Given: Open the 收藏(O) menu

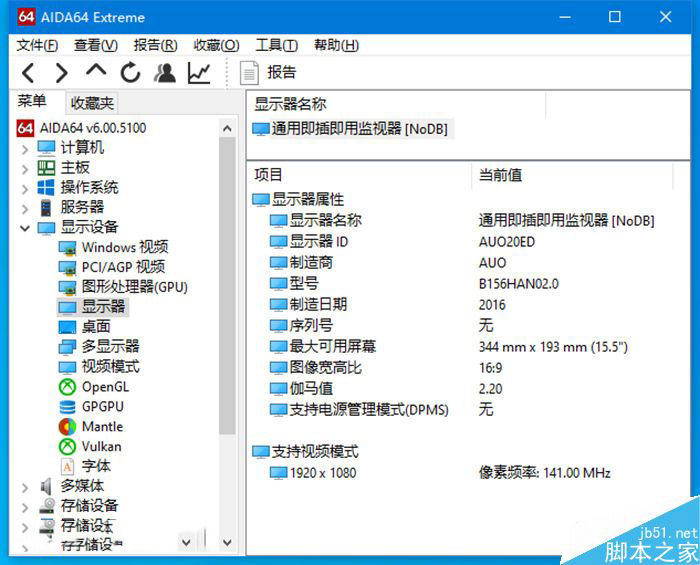Looking at the screenshot, I should [x=216, y=45].
